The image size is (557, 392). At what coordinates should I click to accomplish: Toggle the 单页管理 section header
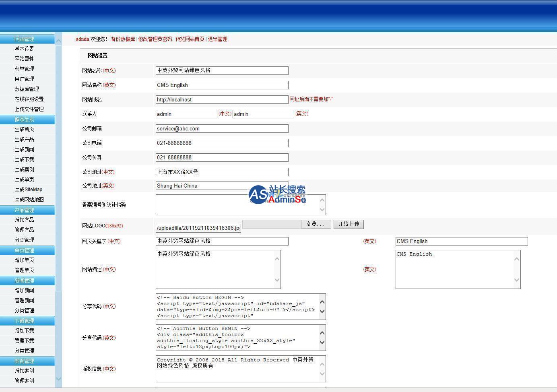(27, 250)
